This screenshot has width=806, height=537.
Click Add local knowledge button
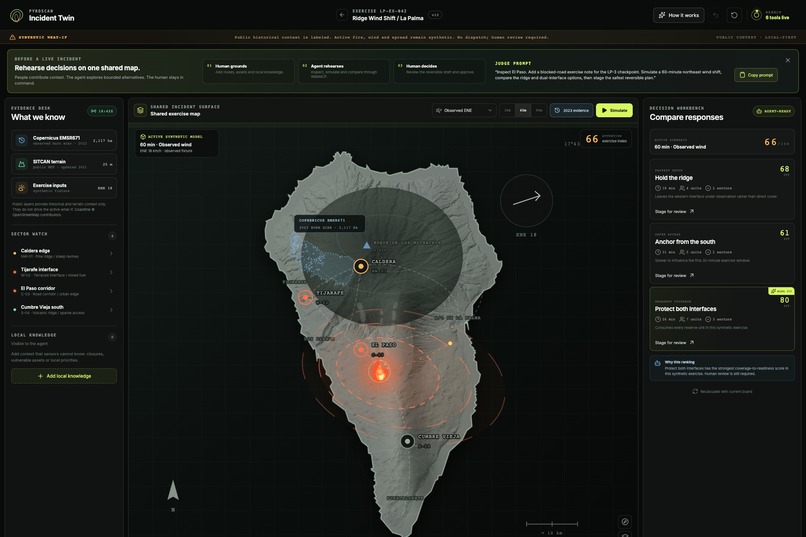(x=64, y=376)
